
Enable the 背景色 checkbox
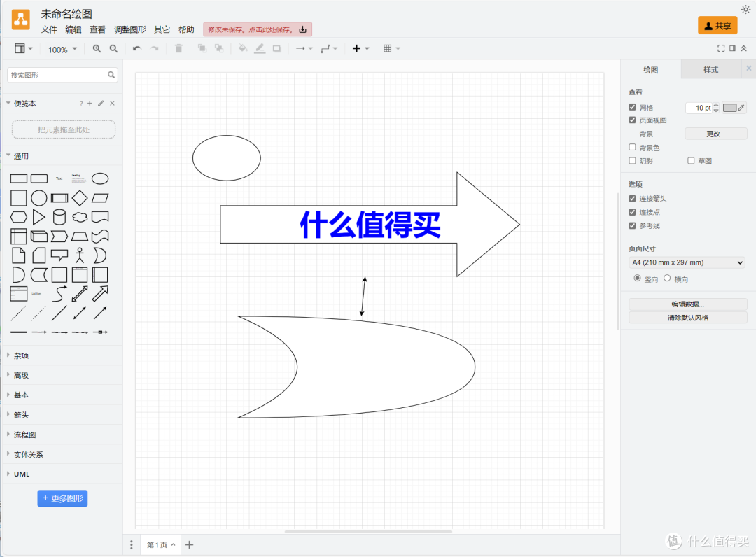(x=633, y=147)
